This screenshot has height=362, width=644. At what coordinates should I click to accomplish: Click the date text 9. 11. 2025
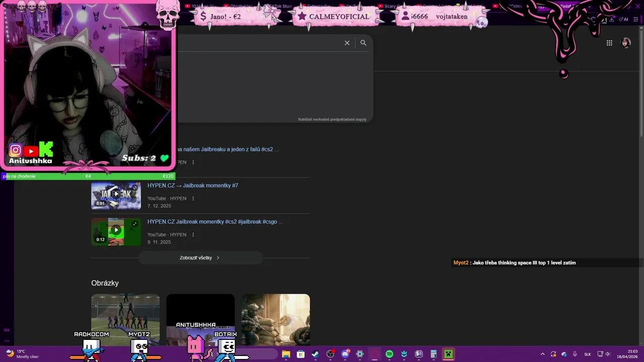[159, 242]
